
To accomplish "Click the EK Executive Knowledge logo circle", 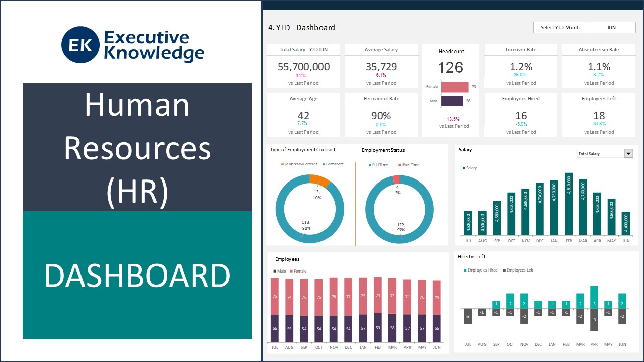I will point(80,46).
